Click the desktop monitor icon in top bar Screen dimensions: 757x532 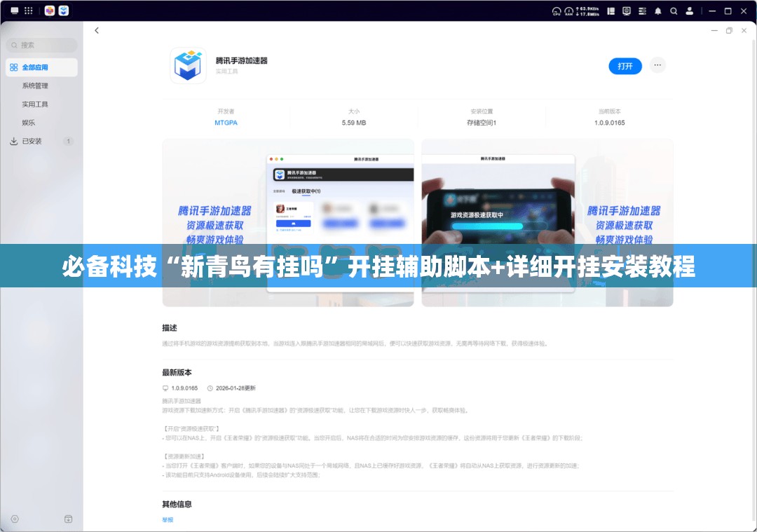(15, 11)
